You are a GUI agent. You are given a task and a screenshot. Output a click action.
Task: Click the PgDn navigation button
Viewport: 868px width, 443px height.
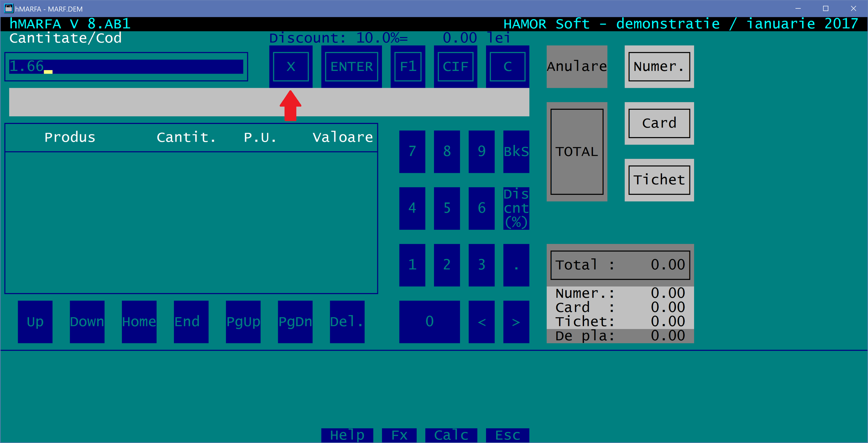coord(295,321)
